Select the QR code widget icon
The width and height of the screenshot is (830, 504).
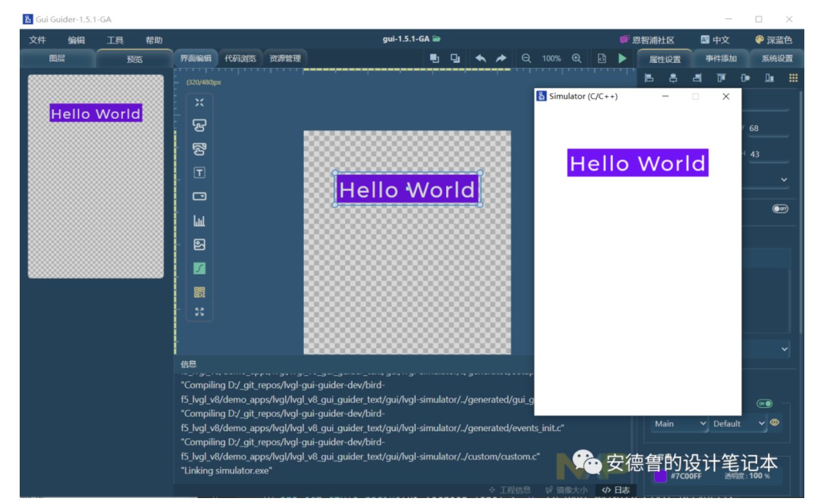point(199,292)
